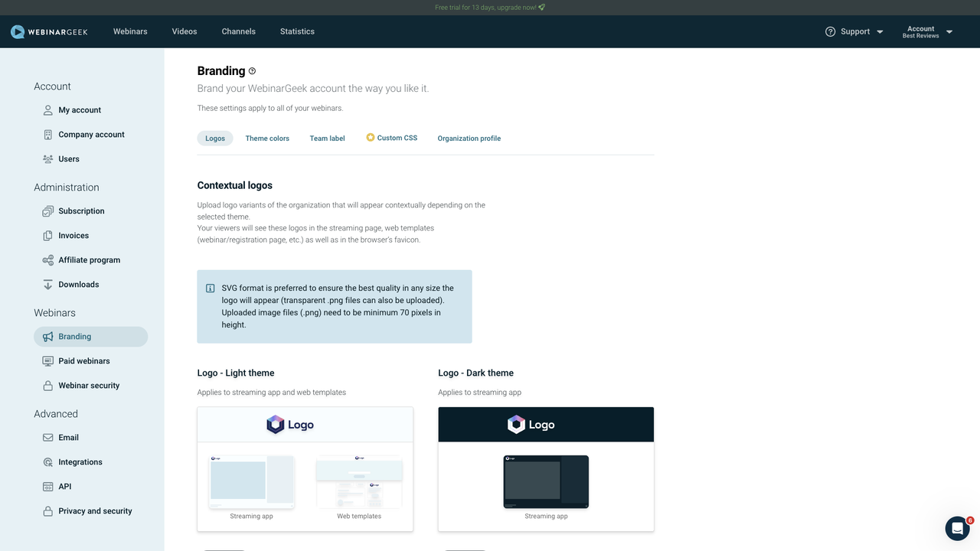Click the Integrations gear icon
The width and height of the screenshot is (980, 551).
(47, 461)
